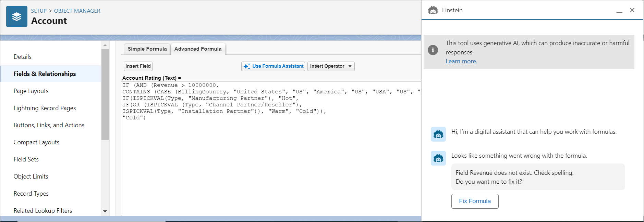
Task: Click the Fix Formula button
Action: pos(475,201)
